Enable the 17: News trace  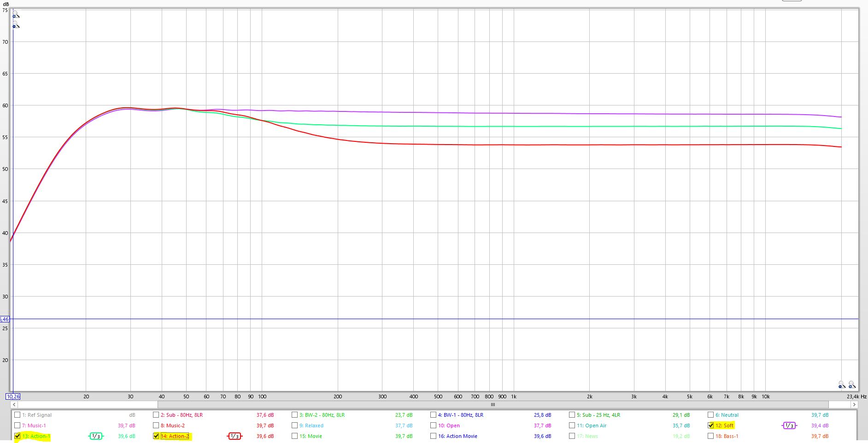572,436
